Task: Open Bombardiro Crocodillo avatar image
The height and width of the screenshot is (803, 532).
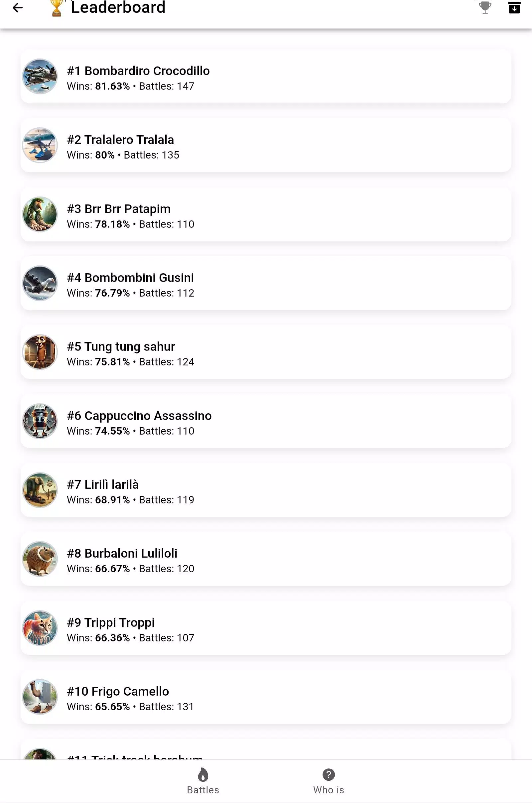Action: 40,76
